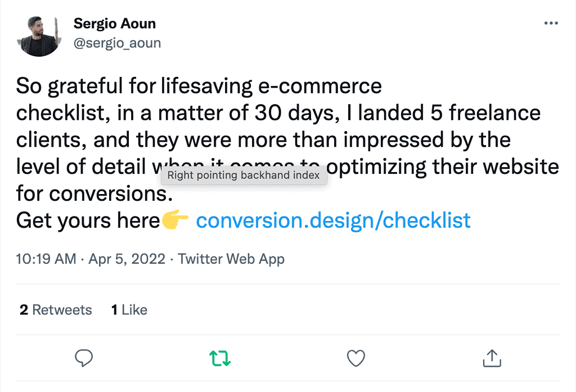Click the pointing hand emoji
The width and height of the screenshot is (576, 392).
(175, 221)
